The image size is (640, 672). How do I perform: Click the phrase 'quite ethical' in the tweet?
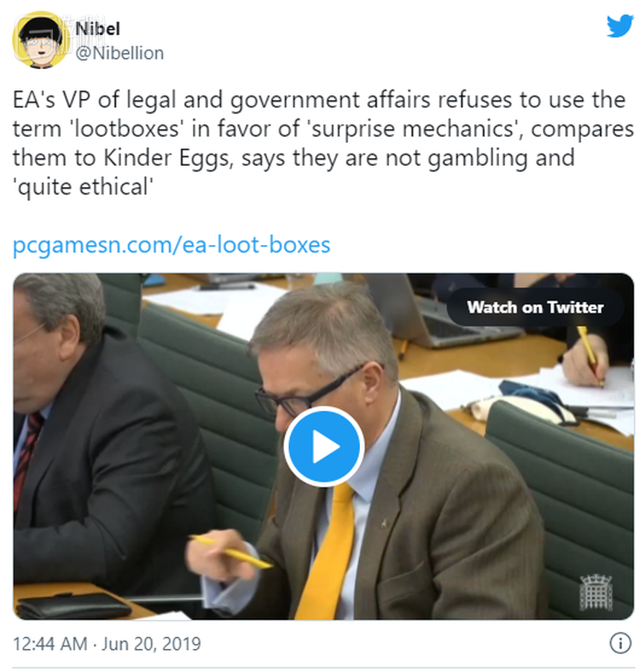(x=83, y=187)
